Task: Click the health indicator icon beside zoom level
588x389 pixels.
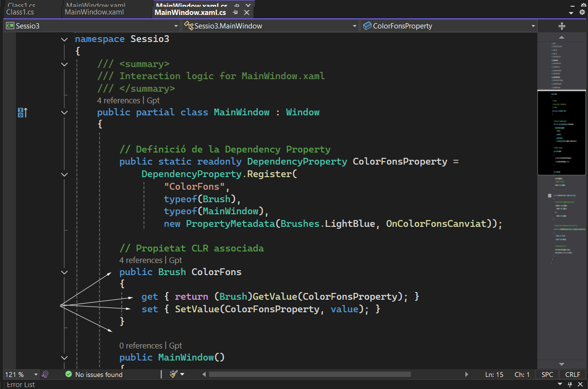Action: (x=45, y=375)
